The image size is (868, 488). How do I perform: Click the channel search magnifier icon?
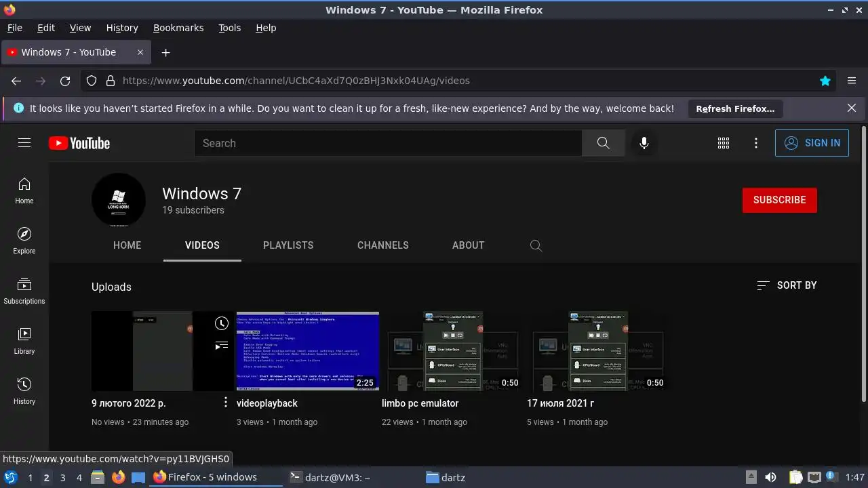tap(536, 245)
